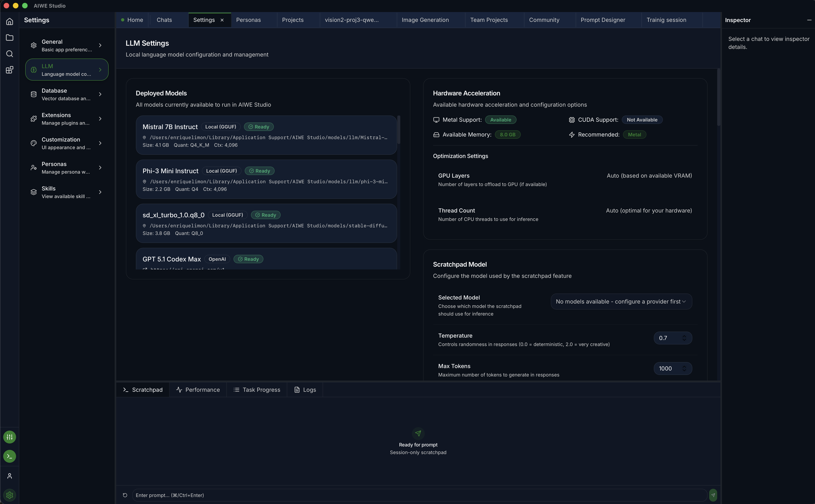The height and width of the screenshot is (504, 815).
Task: Select the Scratchpad bottom panel tab
Action: [143, 390]
